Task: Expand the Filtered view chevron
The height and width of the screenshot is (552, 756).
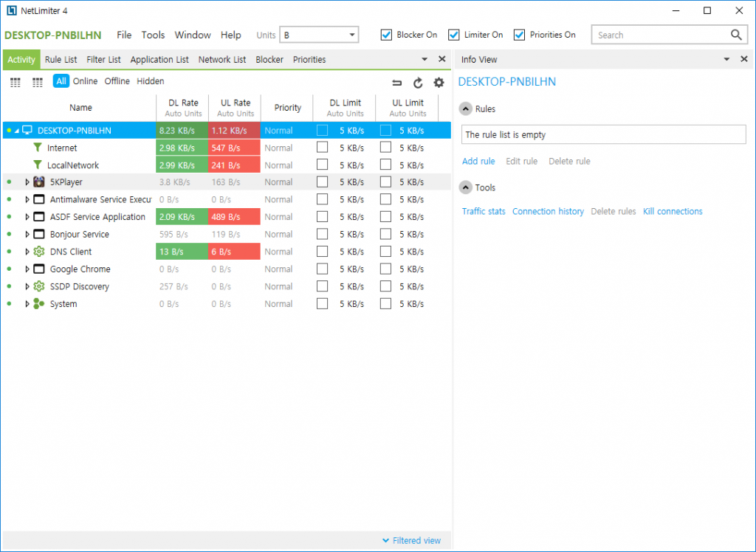Action: pyautogui.click(x=385, y=540)
